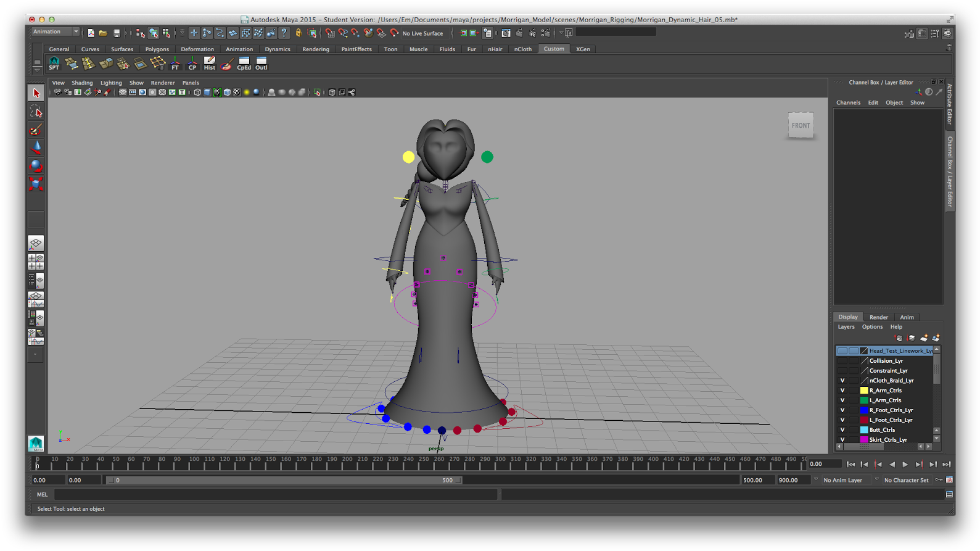The height and width of the screenshot is (551, 980).
Task: Open the Animation menu set dropdown
Action: tap(56, 32)
